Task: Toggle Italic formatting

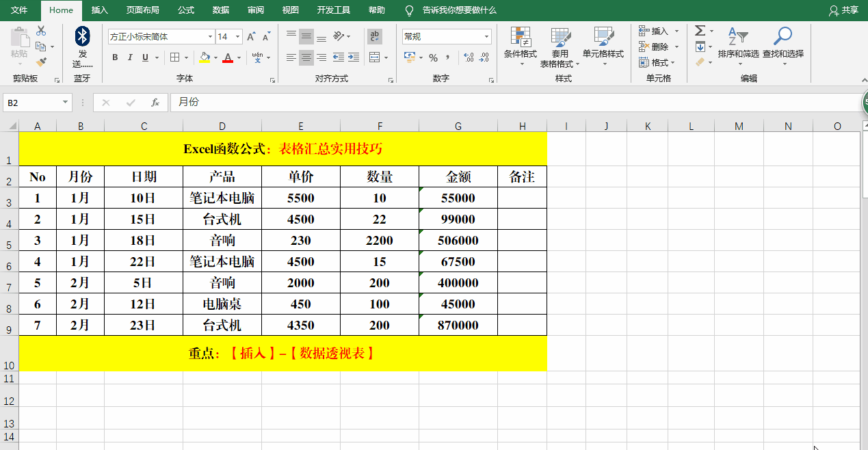Action: 130,57
